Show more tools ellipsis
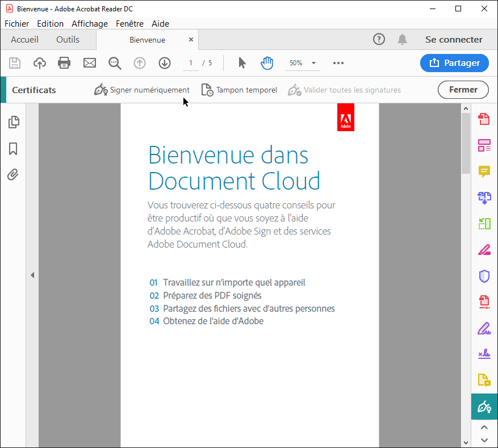Image resolution: width=498 pixels, height=448 pixels. [338, 63]
